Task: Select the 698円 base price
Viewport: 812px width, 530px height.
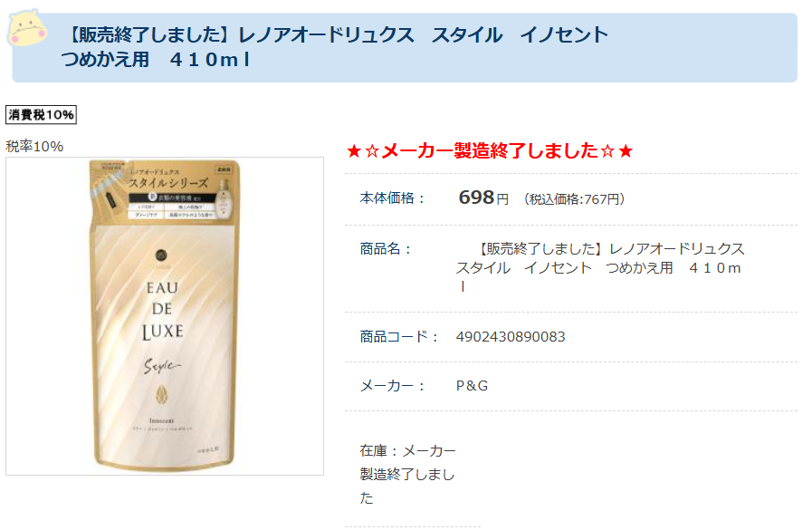Action: point(483,198)
